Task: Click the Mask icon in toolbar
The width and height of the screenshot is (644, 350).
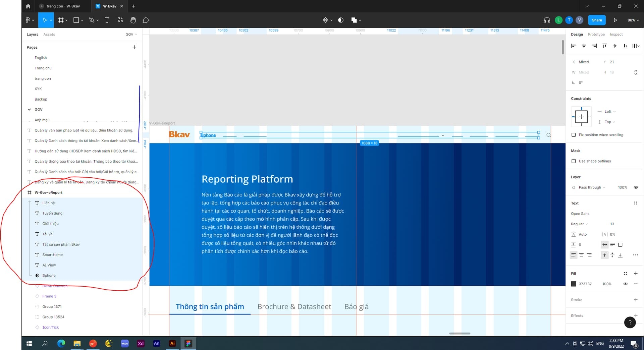Action: [341, 20]
